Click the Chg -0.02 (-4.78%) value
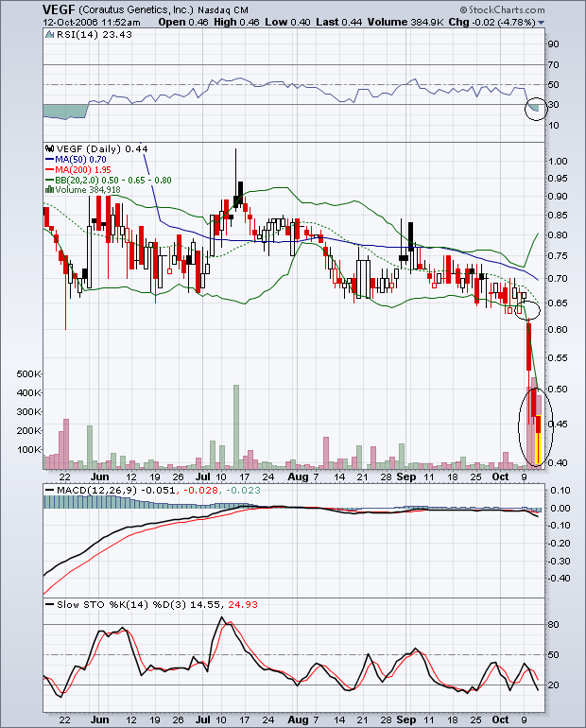586x728 pixels. 492,23
